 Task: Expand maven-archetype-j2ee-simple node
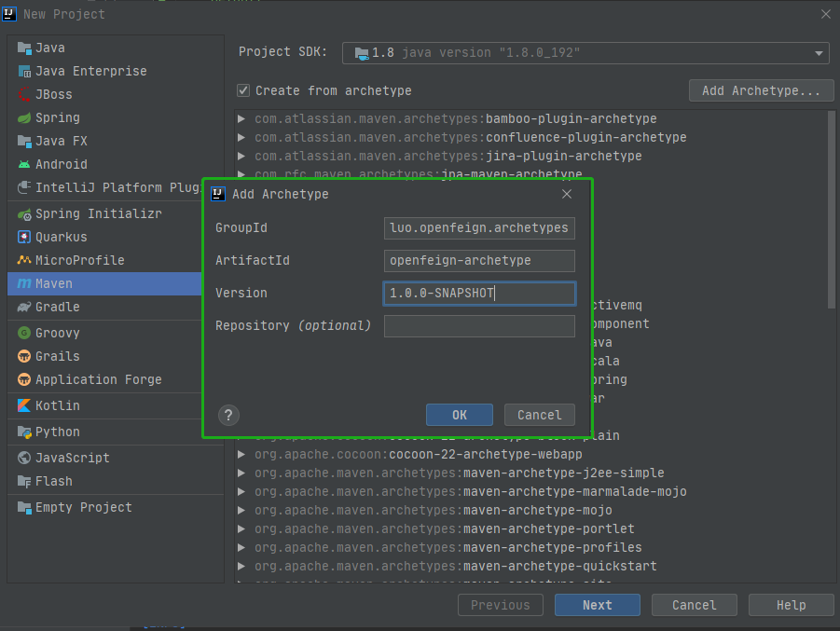[x=241, y=473]
